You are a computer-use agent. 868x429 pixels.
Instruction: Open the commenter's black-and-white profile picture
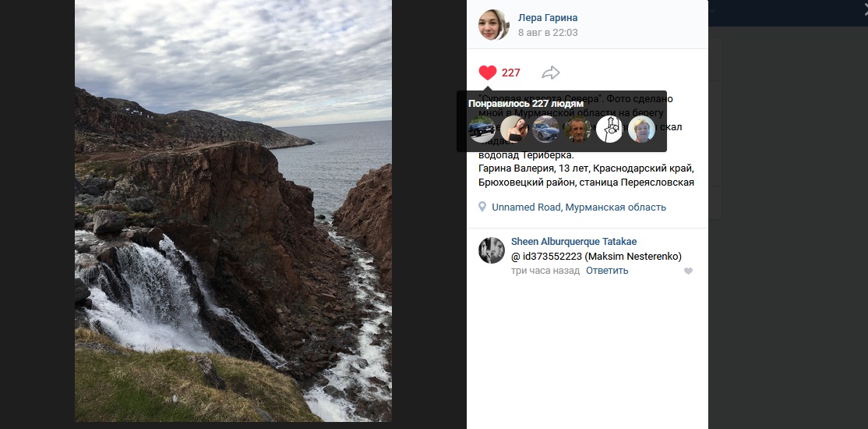tap(492, 250)
